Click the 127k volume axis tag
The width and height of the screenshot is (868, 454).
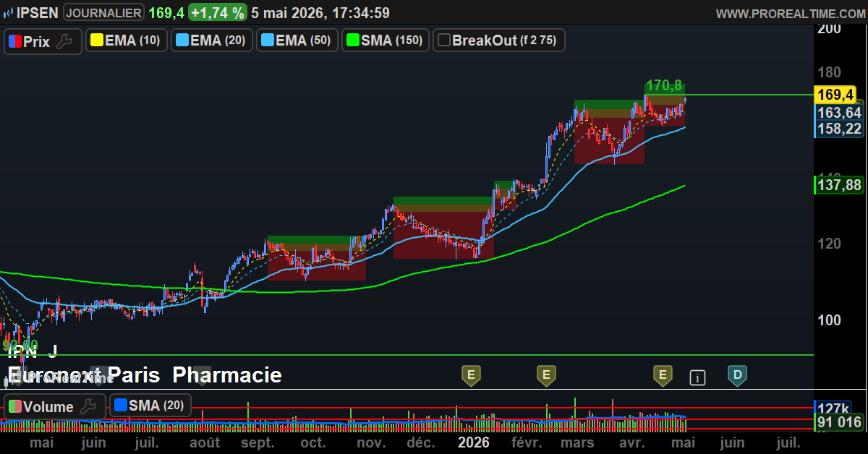(834, 408)
